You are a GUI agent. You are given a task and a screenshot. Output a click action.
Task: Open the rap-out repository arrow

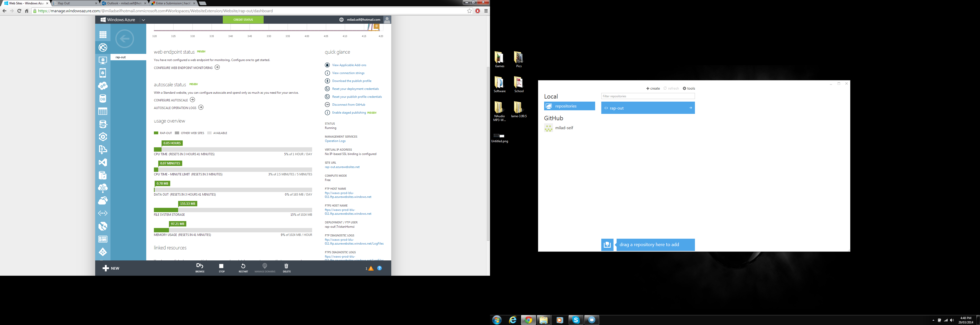691,108
